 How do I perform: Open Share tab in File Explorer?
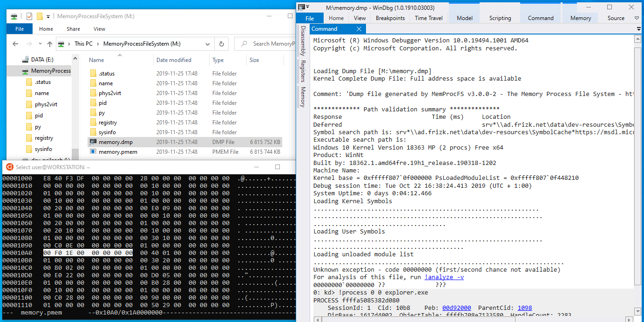[73, 29]
